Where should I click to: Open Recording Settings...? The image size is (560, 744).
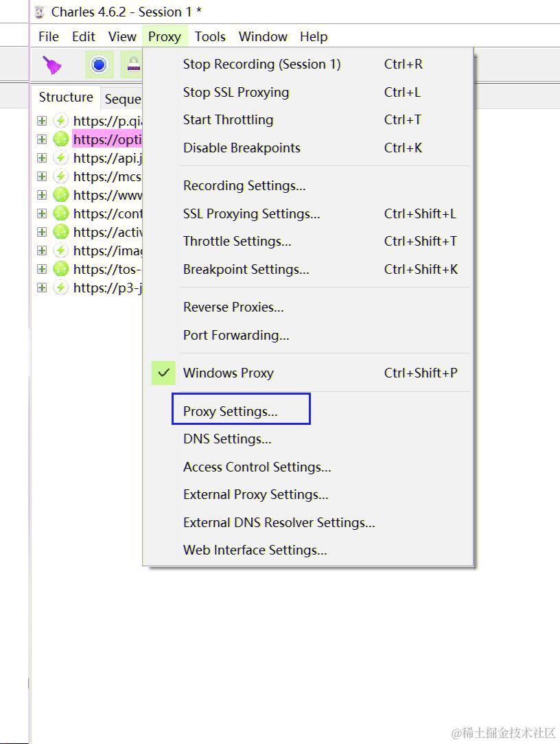tap(308, 185)
